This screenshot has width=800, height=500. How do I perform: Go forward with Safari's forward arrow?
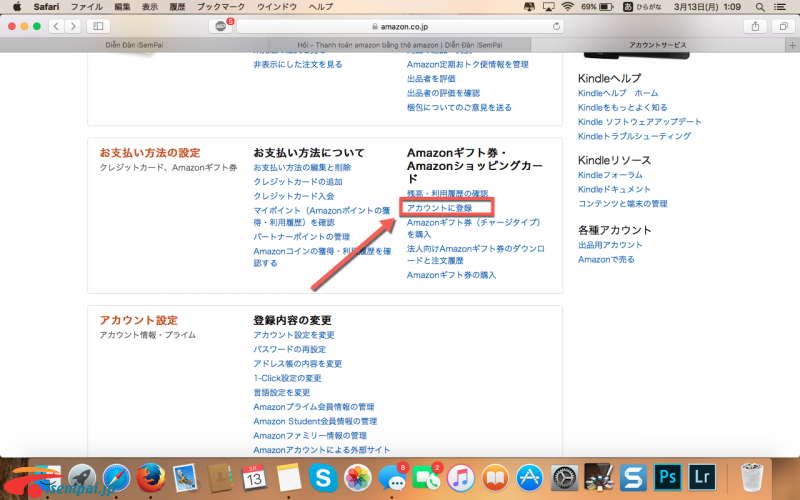click(73, 26)
